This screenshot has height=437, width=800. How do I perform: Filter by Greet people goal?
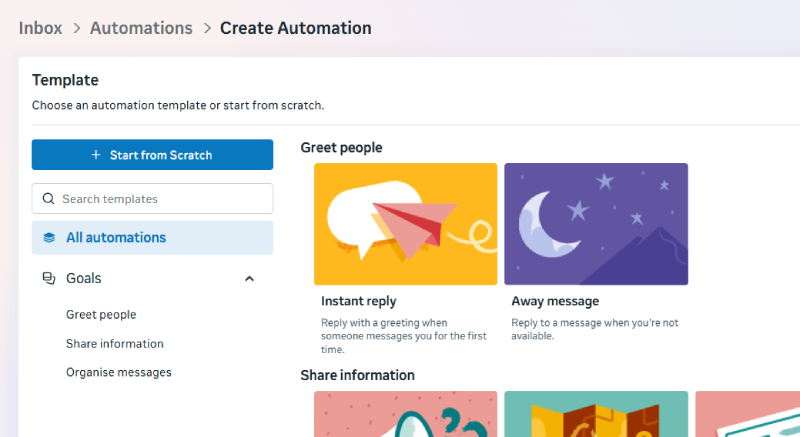pyautogui.click(x=101, y=315)
